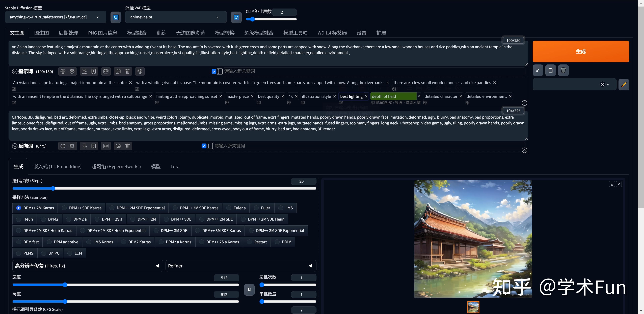Click the download icon on the image preview
This screenshot has width=644, height=314.
coord(612,184)
